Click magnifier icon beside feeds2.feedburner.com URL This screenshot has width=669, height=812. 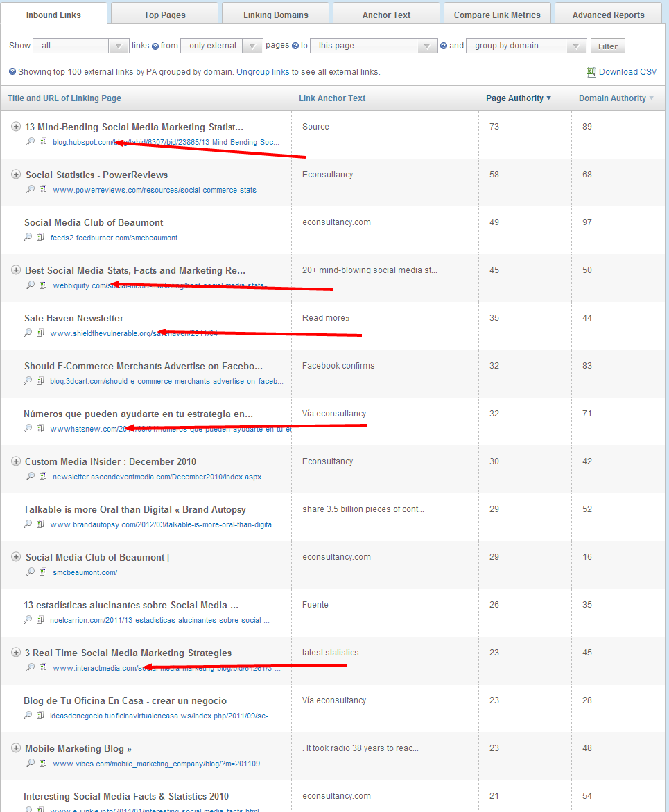[x=28, y=238]
